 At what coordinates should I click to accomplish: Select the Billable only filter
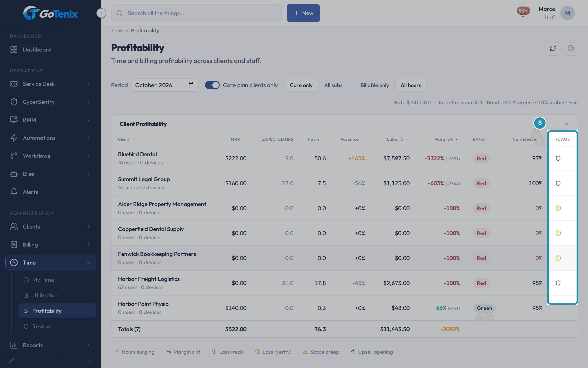(374, 85)
